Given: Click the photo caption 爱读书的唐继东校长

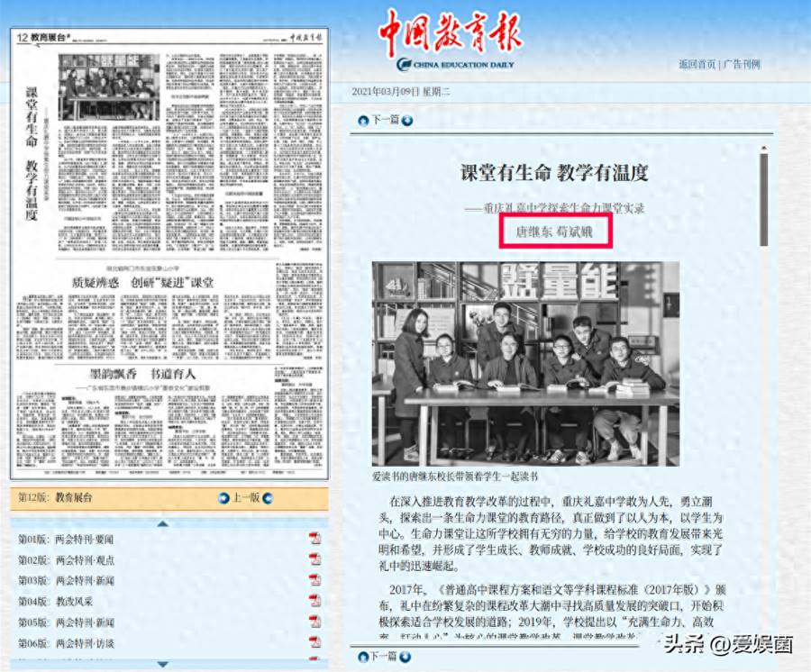Looking at the screenshot, I should [455, 477].
